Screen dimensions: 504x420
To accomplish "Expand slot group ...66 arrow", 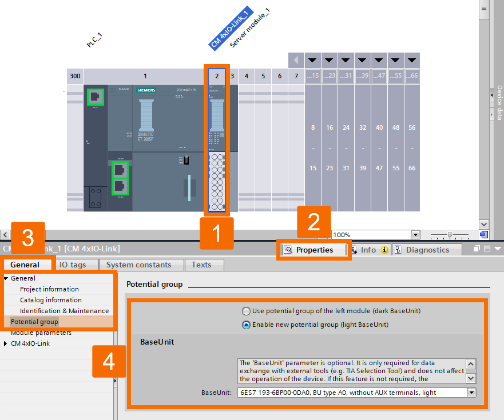I will pyautogui.click(x=412, y=61).
